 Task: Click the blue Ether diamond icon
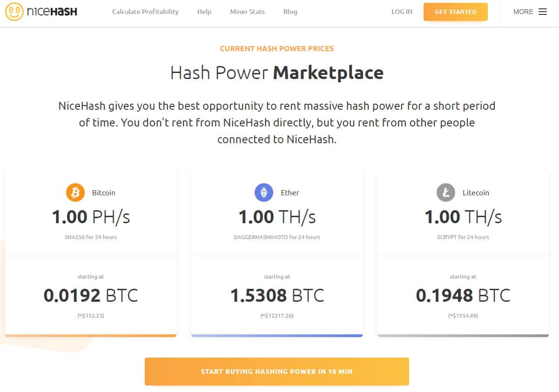click(263, 193)
